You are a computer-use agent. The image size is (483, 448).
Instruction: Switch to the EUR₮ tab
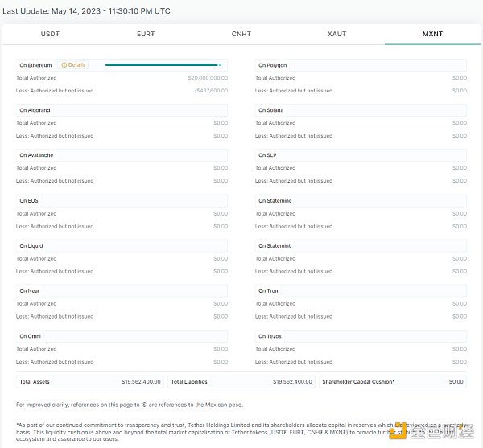click(146, 34)
